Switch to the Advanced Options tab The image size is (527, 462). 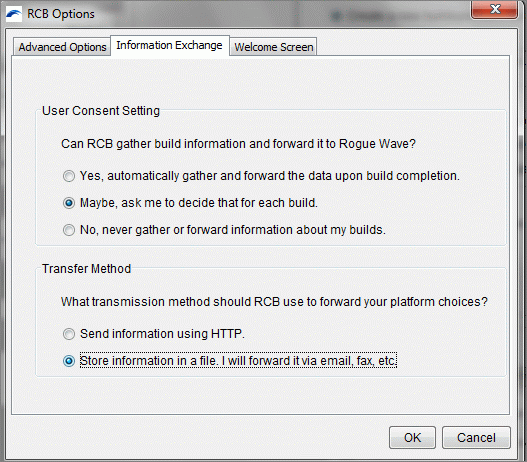[x=62, y=47]
